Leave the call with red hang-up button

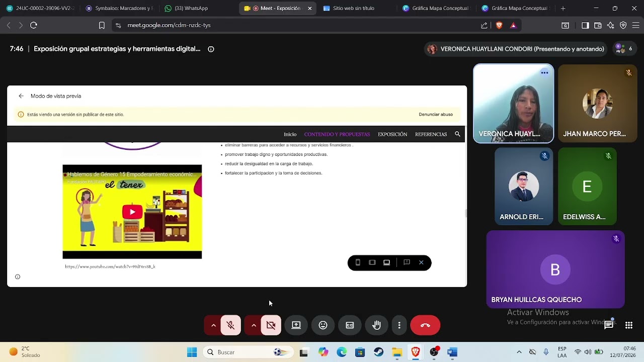click(425, 325)
